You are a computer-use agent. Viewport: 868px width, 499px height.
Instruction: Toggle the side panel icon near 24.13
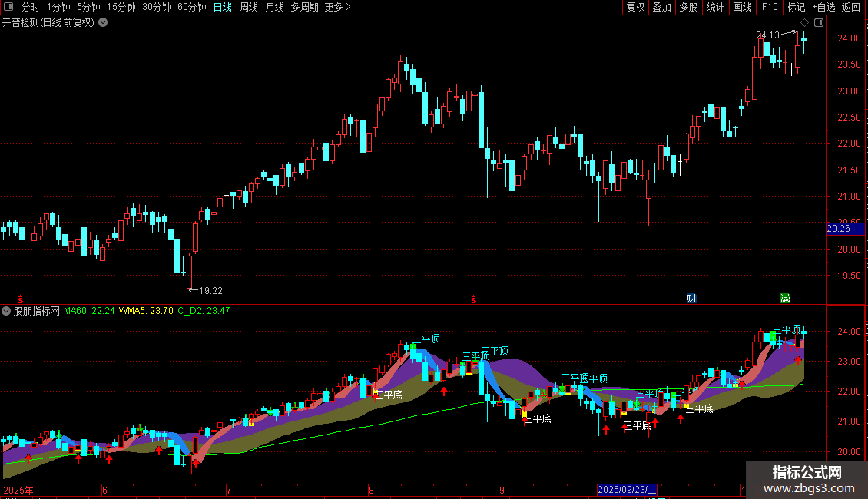819,23
